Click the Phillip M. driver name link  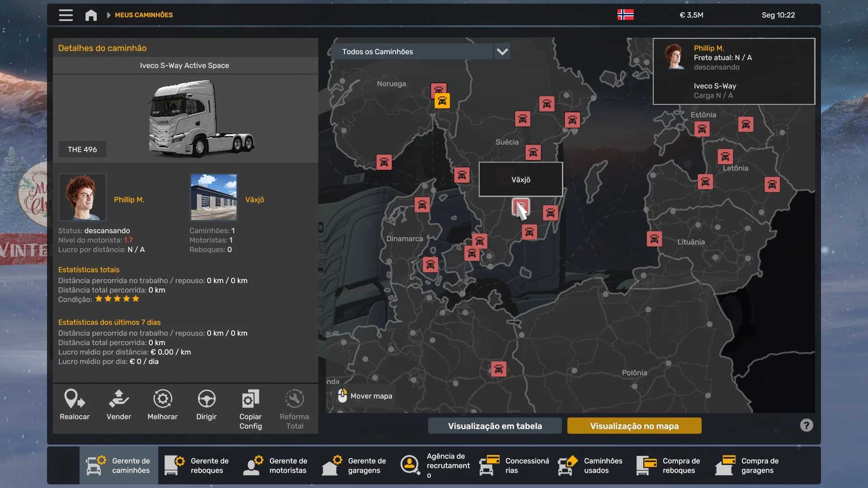coord(129,199)
